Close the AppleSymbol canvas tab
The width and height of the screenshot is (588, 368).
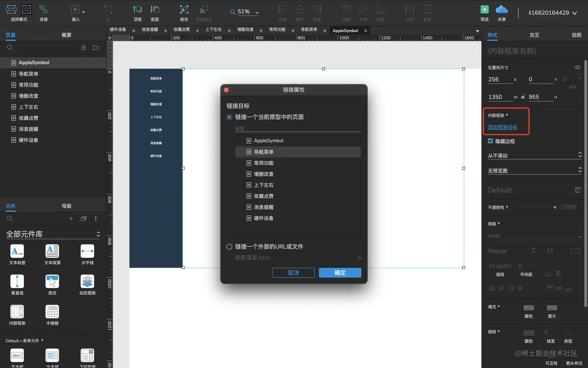366,31
